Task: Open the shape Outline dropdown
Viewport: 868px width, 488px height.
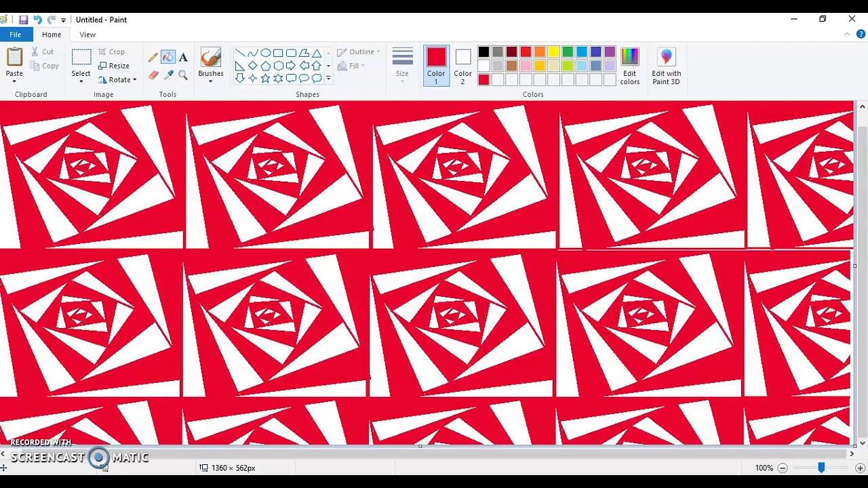Action: pyautogui.click(x=358, y=52)
